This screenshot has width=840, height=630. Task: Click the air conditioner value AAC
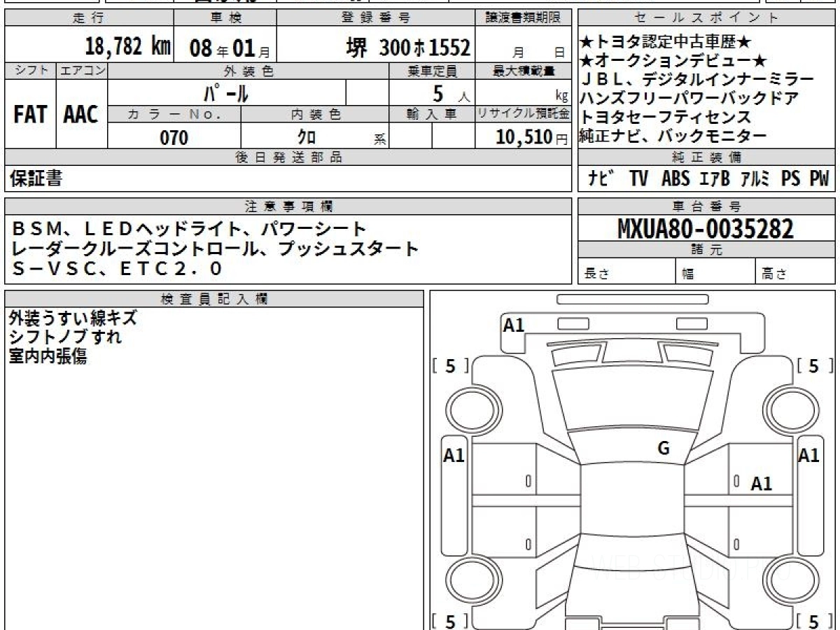pos(81,115)
